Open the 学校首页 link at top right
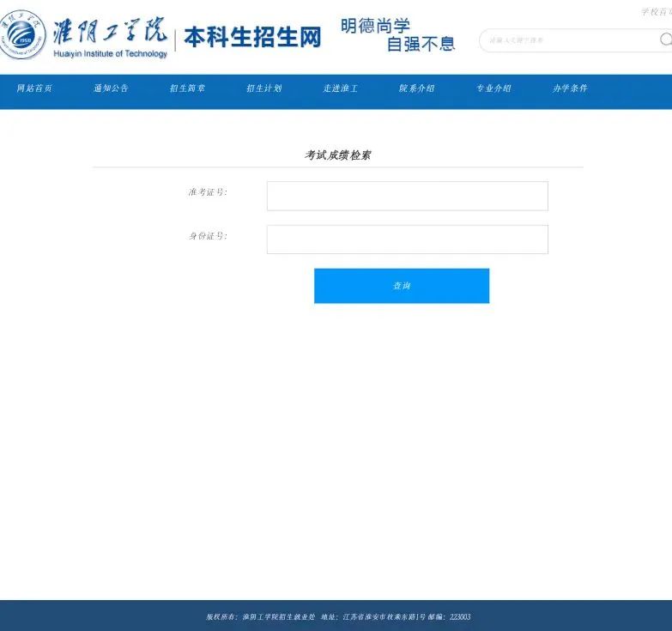Viewport: 672px width, 631px height. click(657, 12)
